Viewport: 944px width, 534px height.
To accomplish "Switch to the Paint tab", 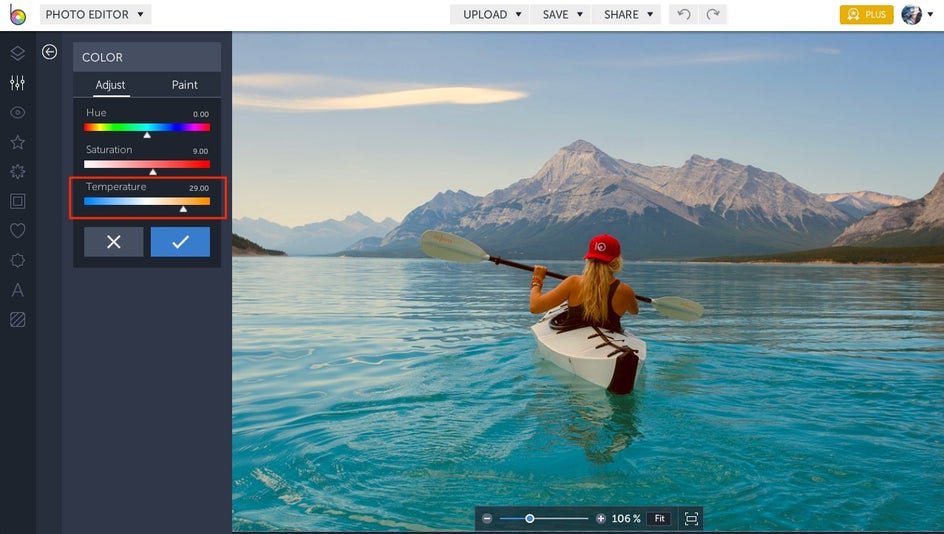I will (x=184, y=85).
